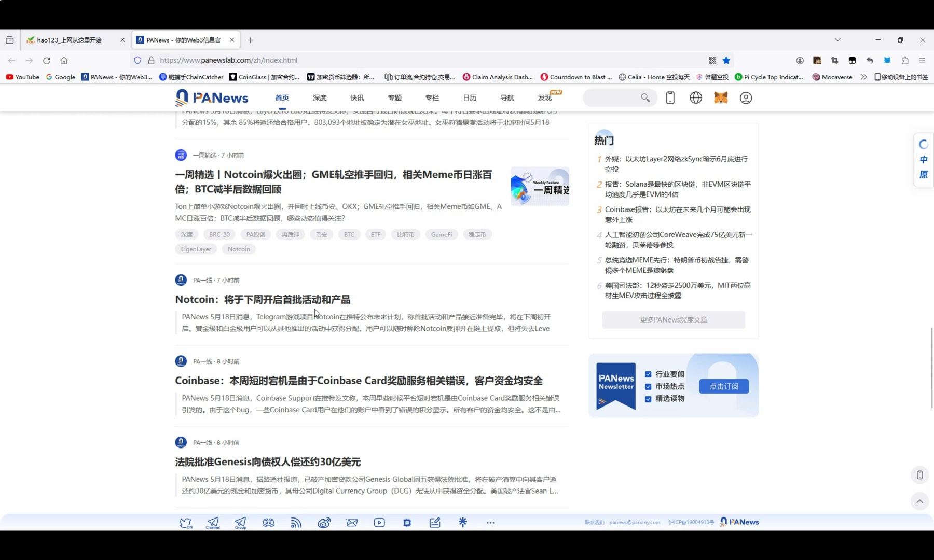
Task: Open the Firefox hamburger menu
Action: (922, 60)
